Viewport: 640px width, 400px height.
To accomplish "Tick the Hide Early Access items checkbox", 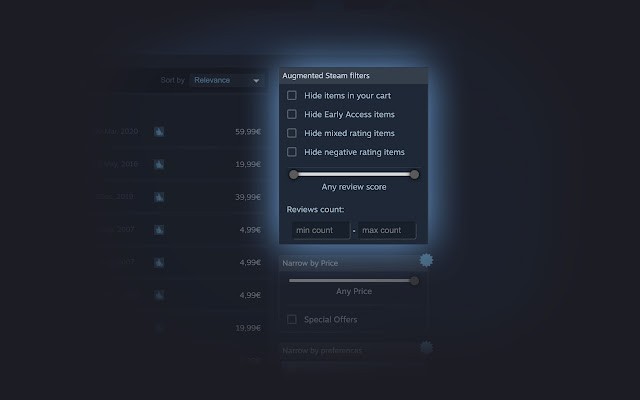I will click(291, 114).
